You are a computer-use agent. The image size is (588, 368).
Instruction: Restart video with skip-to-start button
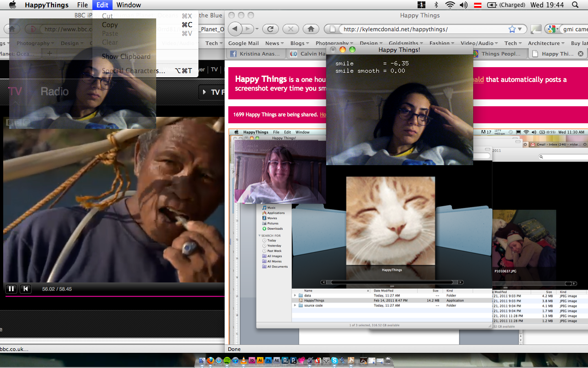coord(26,289)
